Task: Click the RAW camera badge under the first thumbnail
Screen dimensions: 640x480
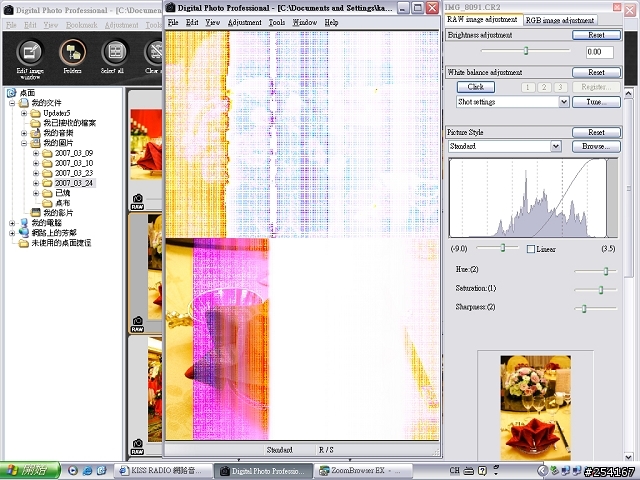Action: (138, 202)
